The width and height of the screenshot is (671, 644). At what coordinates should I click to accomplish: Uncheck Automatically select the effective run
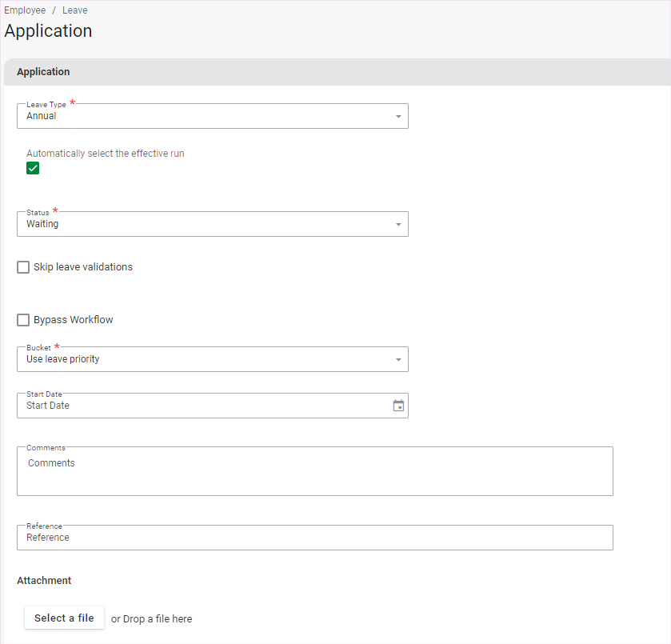pos(33,168)
